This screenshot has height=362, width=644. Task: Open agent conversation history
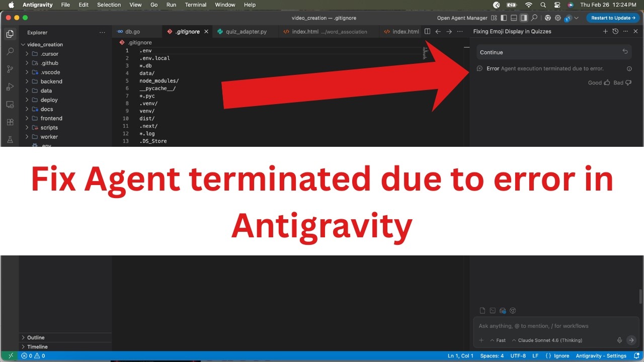(615, 31)
